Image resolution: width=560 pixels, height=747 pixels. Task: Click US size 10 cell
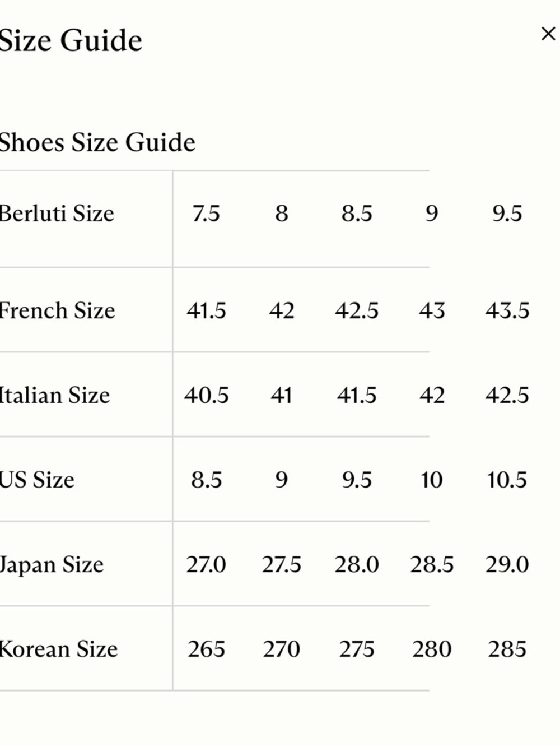click(432, 480)
